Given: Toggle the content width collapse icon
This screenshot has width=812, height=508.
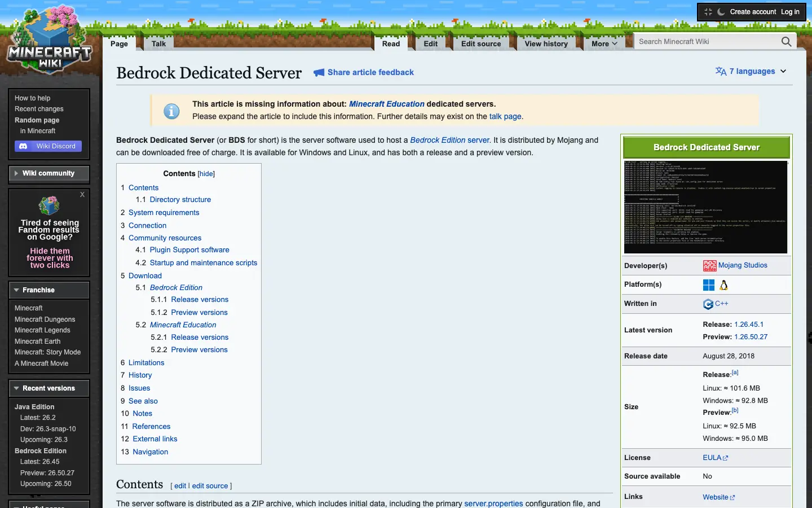Looking at the screenshot, I should (708, 12).
